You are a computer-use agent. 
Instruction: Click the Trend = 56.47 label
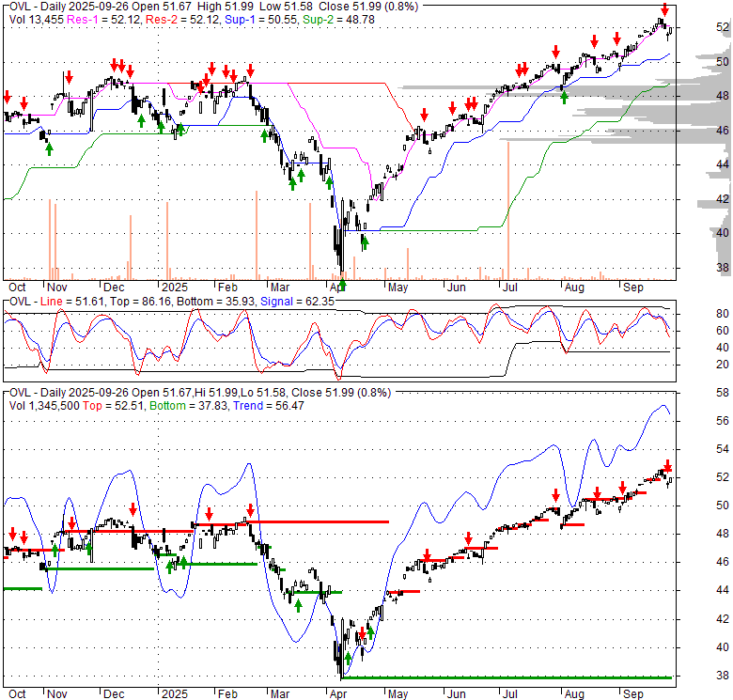(x=269, y=406)
